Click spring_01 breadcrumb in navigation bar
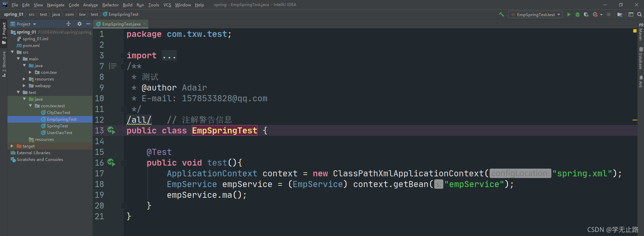 13,14
